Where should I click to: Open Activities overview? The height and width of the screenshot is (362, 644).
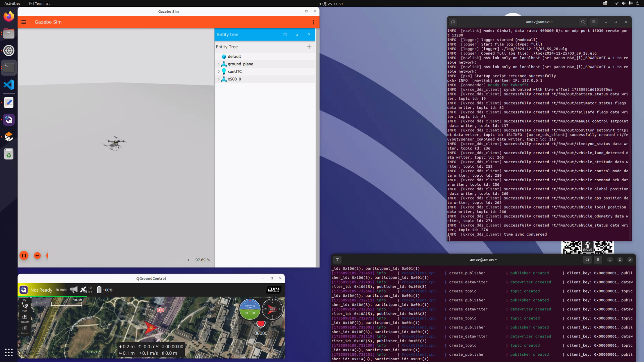12,3
